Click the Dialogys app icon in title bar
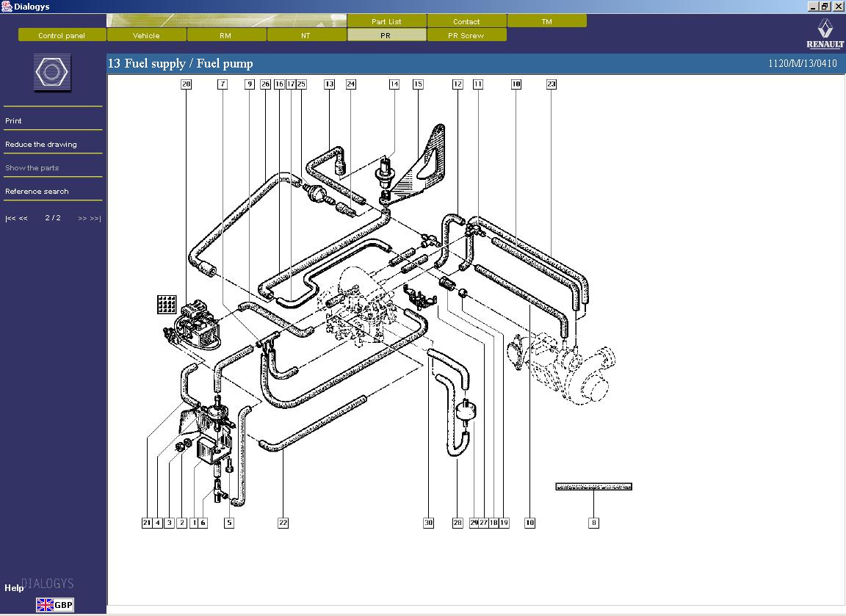846x616 pixels. coord(7,7)
